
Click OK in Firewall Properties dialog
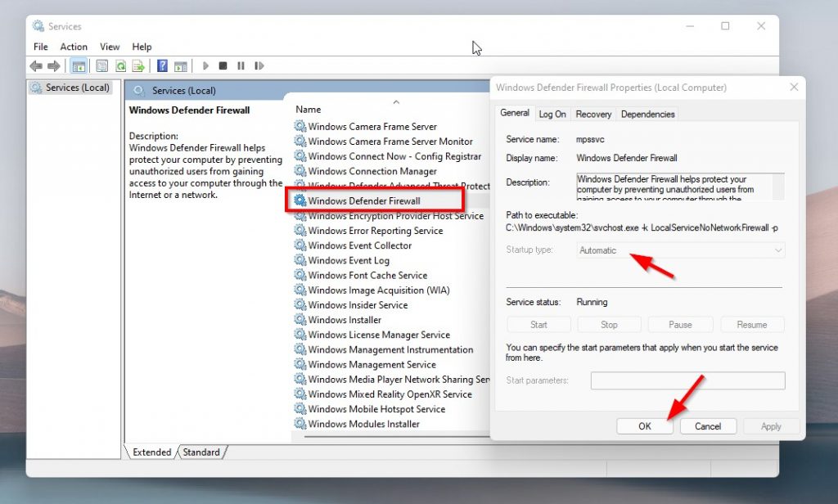(645, 426)
